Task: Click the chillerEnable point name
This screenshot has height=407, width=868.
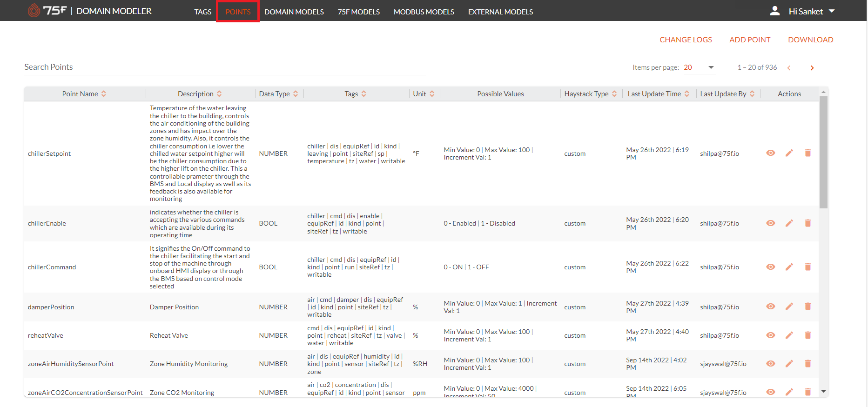Action: (47, 223)
